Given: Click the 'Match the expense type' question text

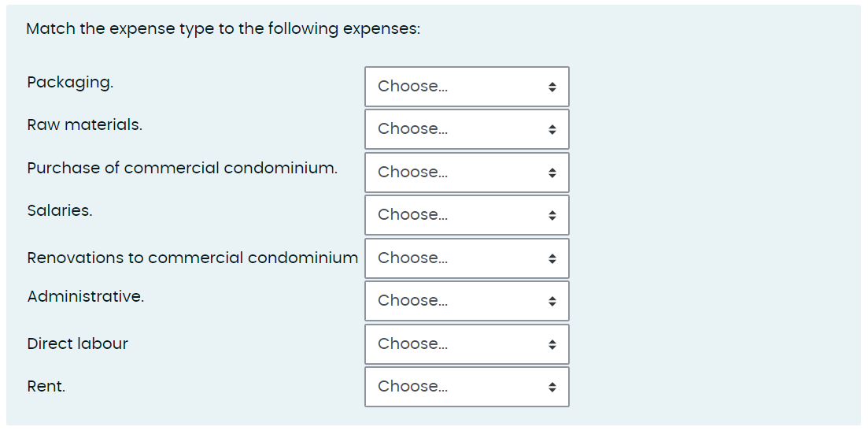Looking at the screenshot, I should coord(223,29).
